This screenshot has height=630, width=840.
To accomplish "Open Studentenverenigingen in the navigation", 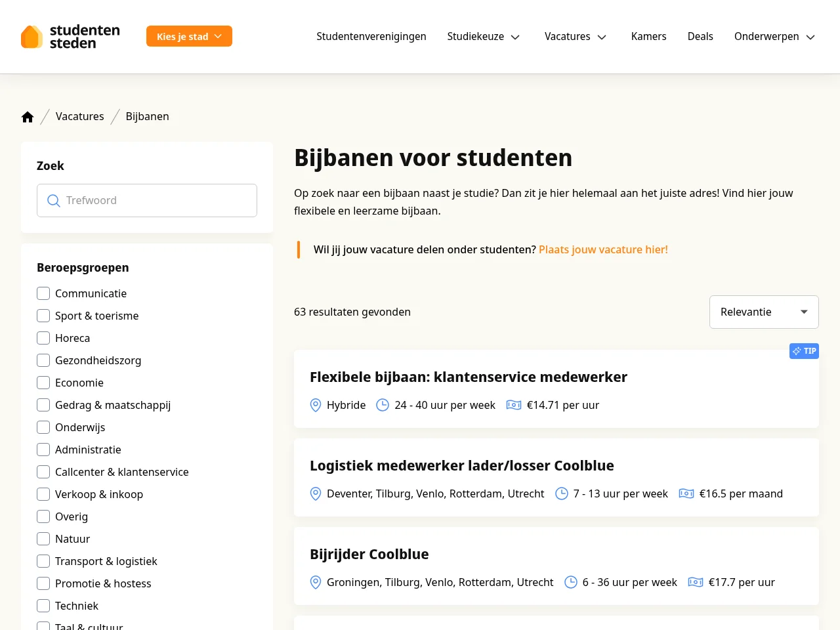I will click(371, 37).
